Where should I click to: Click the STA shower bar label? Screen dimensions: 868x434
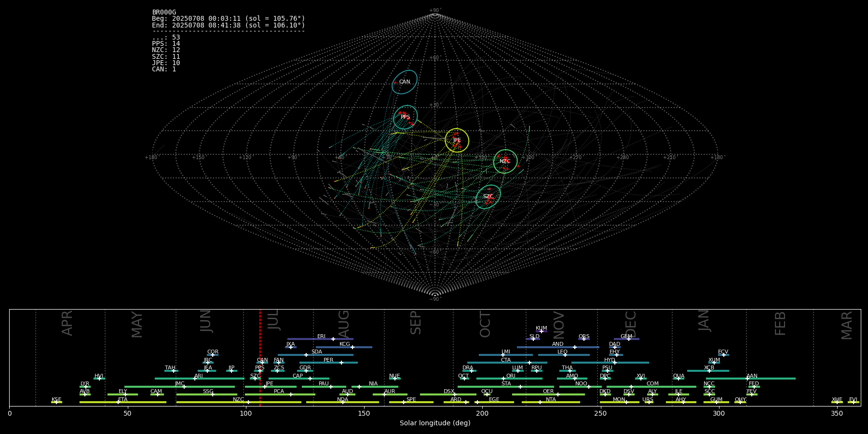(x=506, y=384)
